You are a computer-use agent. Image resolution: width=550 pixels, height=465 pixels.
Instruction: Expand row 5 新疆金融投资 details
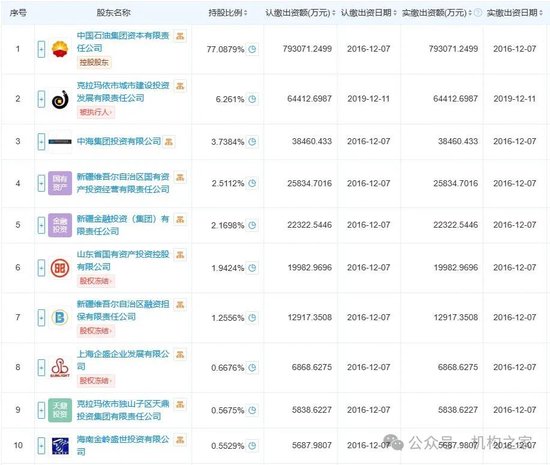[41, 225]
